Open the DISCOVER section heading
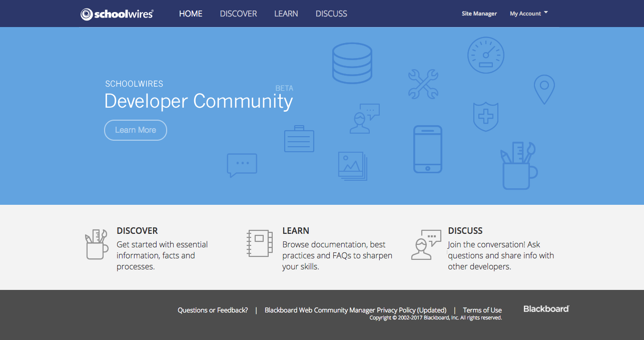The image size is (644, 340). pyautogui.click(x=137, y=231)
